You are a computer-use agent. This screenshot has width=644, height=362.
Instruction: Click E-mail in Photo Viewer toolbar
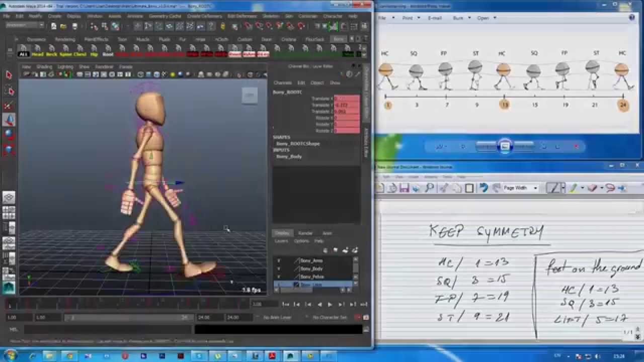[435, 18]
